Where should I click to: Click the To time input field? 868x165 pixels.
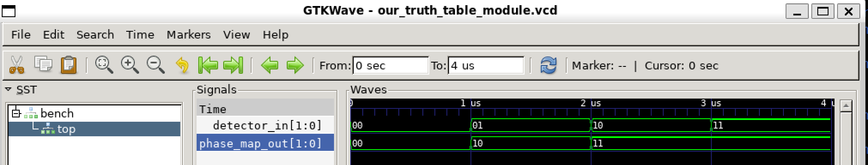pyautogui.click(x=486, y=66)
